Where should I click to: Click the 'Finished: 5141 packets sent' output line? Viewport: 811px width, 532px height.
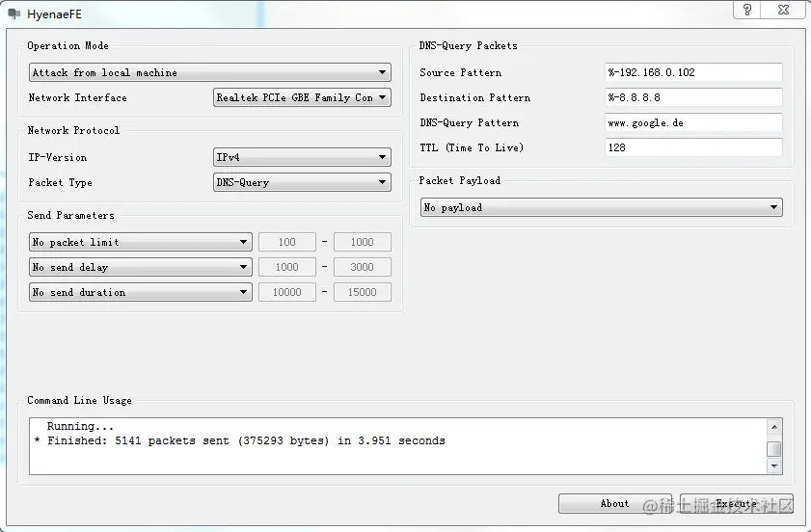pyautogui.click(x=240, y=441)
